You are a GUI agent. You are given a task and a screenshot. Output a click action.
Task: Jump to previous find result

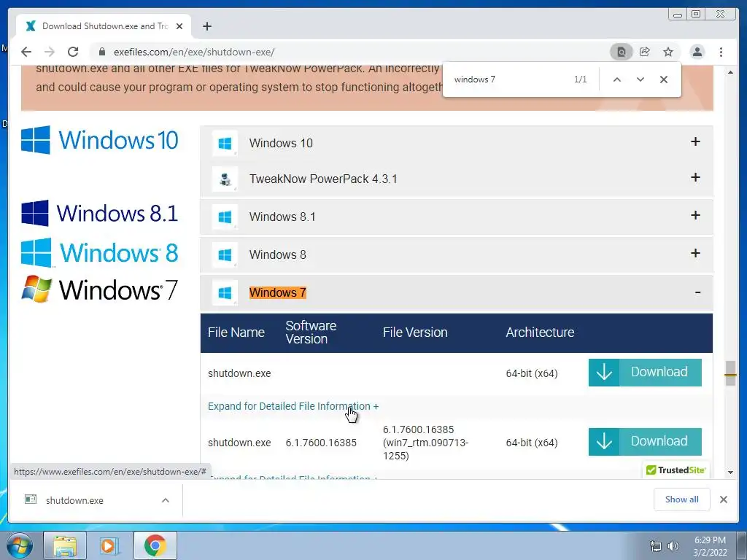pyautogui.click(x=617, y=79)
